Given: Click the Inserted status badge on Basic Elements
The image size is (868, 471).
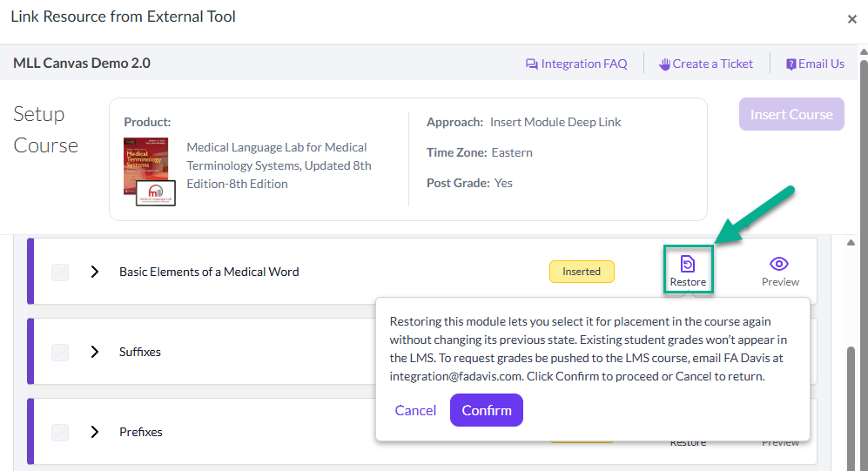Looking at the screenshot, I should 582,272.
